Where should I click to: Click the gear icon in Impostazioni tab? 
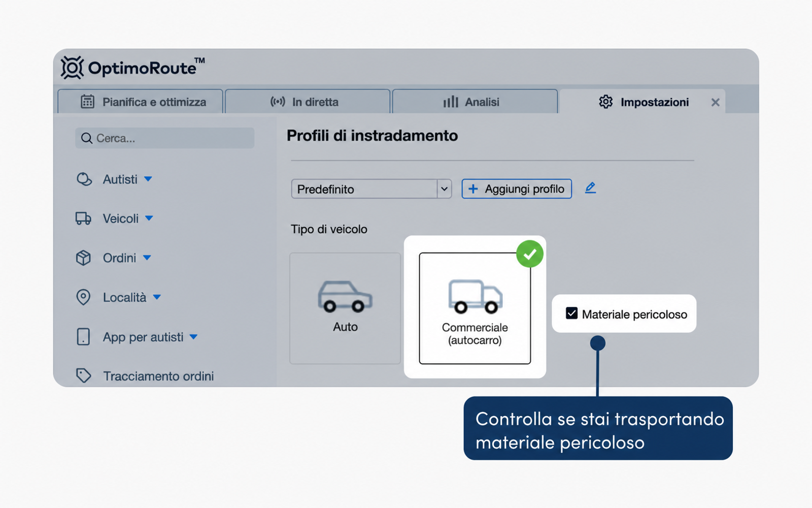(606, 102)
